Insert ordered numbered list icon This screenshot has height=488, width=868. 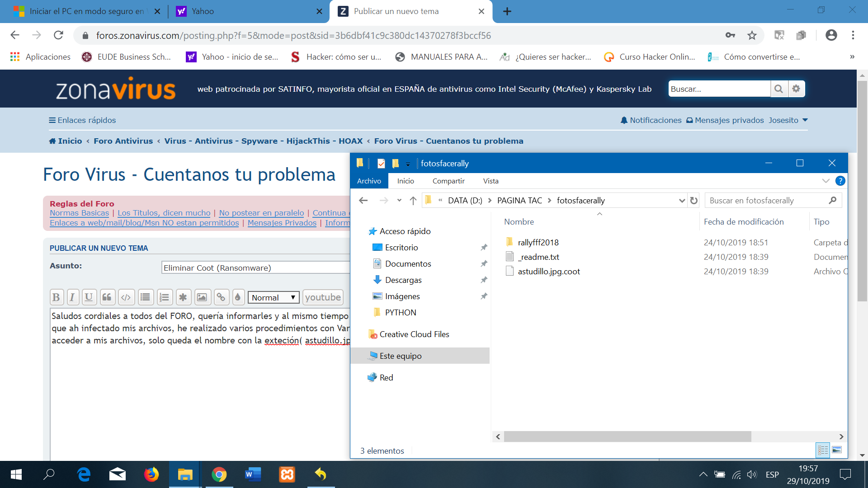pyautogui.click(x=164, y=297)
